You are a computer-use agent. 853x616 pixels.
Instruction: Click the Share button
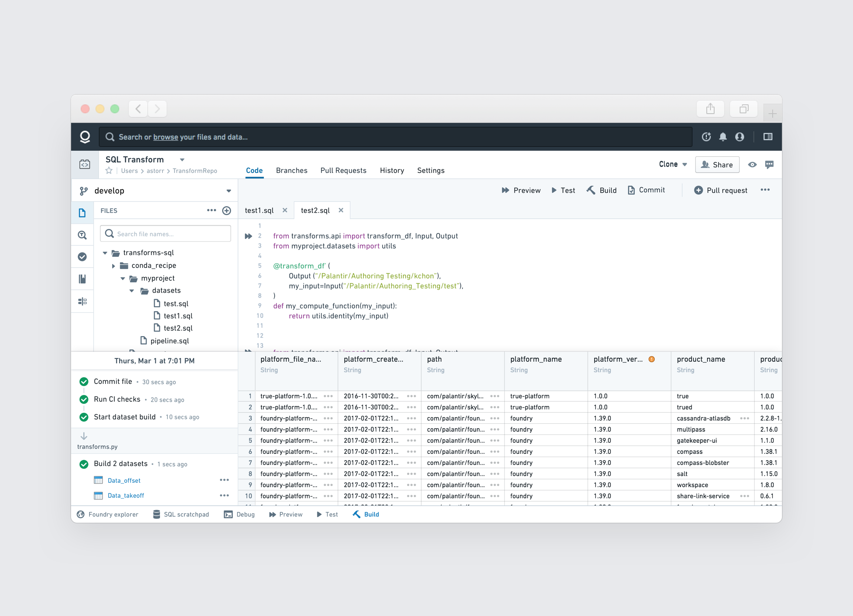(x=717, y=165)
